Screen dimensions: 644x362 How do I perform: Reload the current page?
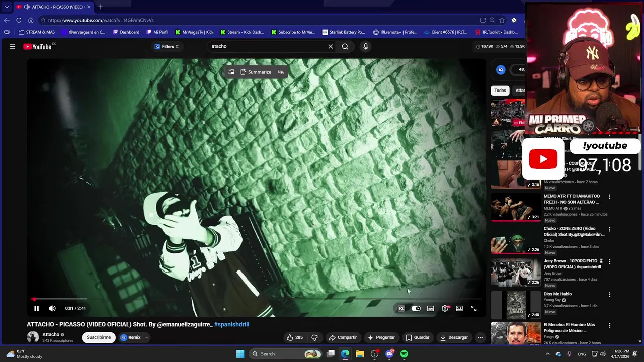click(19, 20)
